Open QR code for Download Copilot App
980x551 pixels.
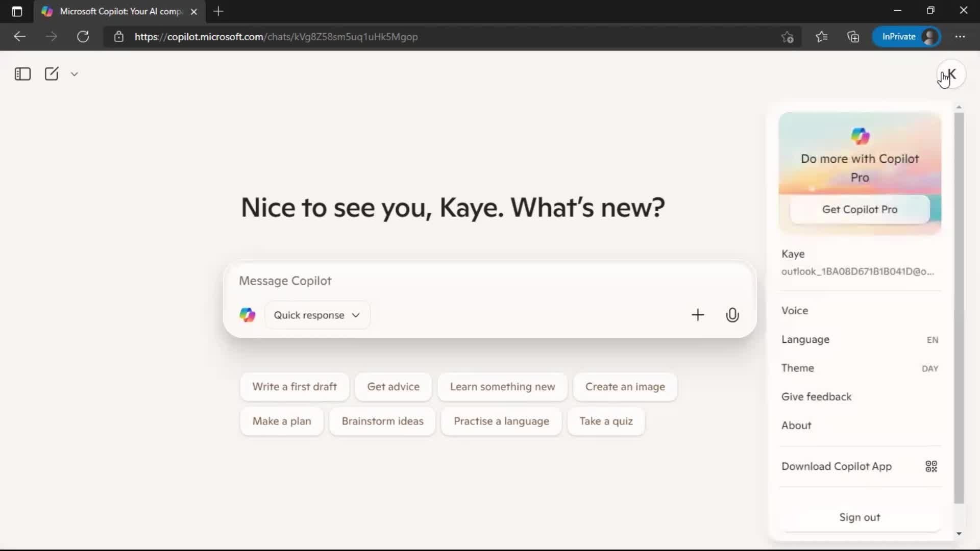click(x=931, y=466)
